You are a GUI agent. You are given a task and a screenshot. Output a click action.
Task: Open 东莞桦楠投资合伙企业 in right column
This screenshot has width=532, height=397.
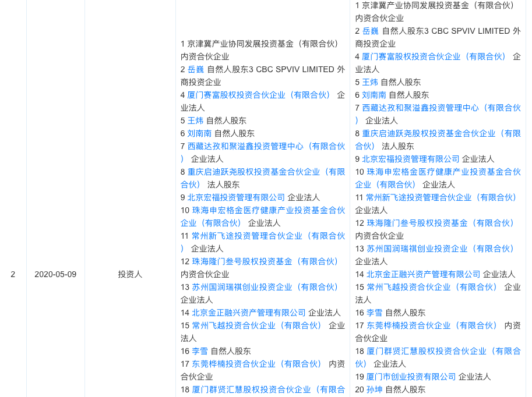tap(432, 326)
